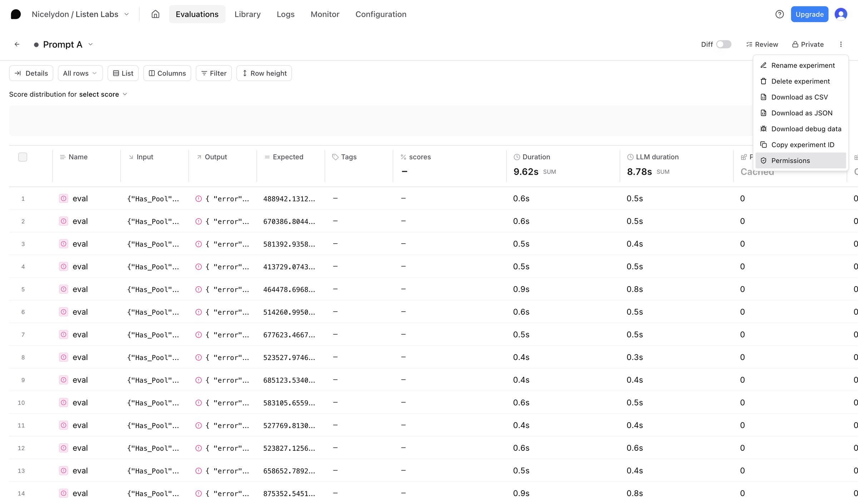Click the three-dot more options icon
This screenshot has height=504, width=858.
click(841, 44)
